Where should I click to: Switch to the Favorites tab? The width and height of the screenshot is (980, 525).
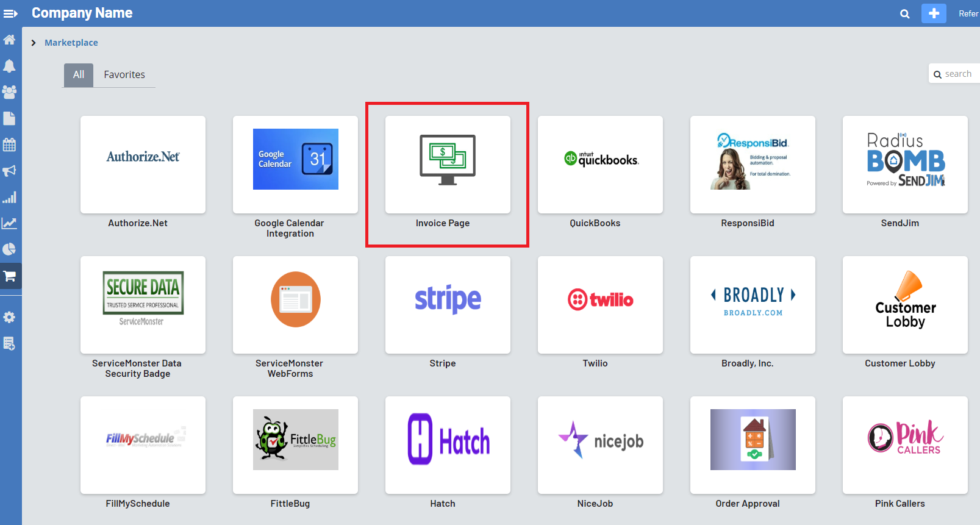pyautogui.click(x=124, y=75)
